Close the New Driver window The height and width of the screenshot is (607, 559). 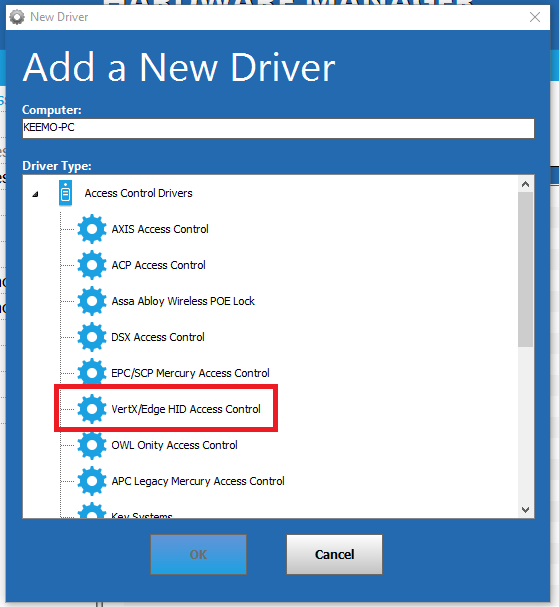[x=535, y=17]
